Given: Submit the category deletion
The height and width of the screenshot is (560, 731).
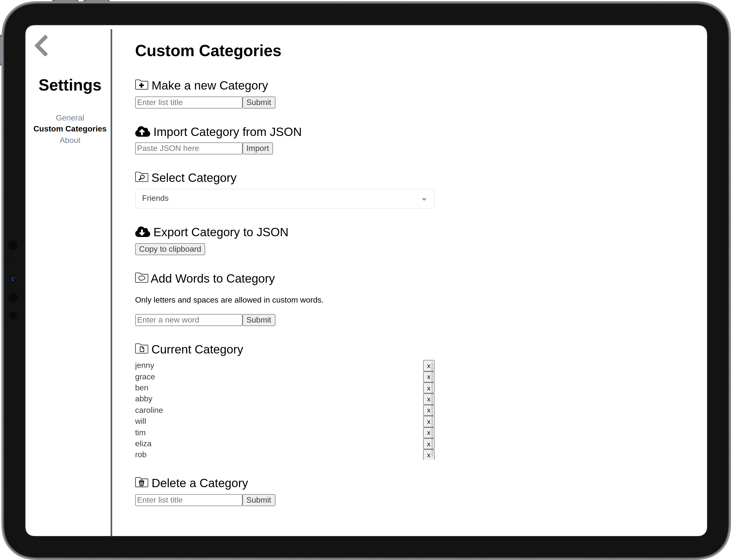Looking at the screenshot, I should (259, 500).
